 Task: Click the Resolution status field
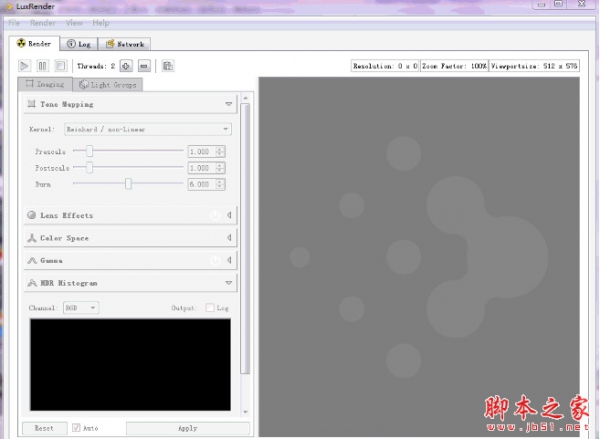coord(385,66)
